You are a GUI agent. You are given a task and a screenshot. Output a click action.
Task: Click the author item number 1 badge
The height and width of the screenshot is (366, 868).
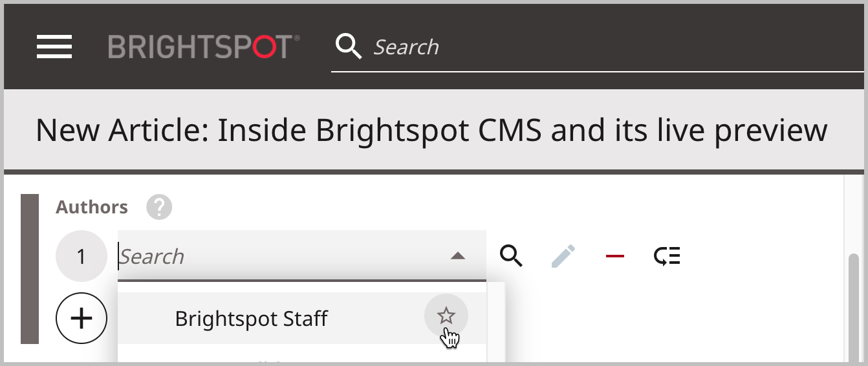click(81, 256)
